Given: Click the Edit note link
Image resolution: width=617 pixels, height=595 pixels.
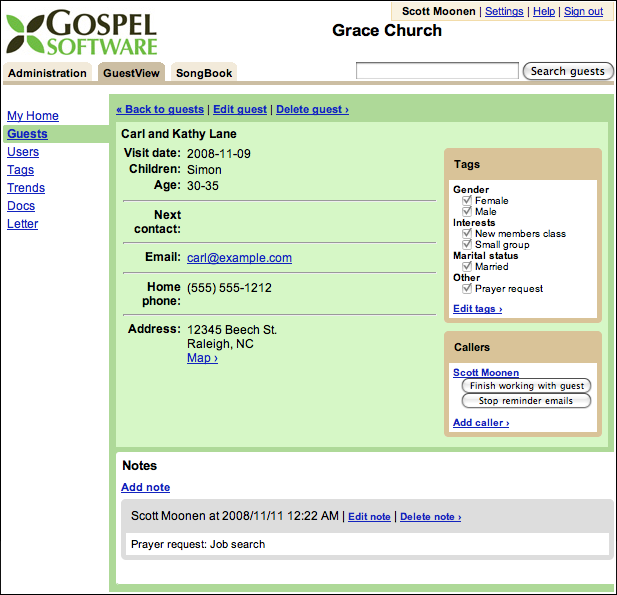Looking at the screenshot, I should coord(369,517).
